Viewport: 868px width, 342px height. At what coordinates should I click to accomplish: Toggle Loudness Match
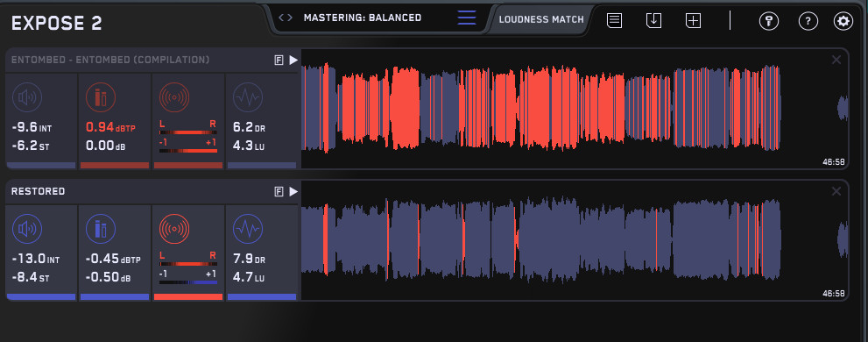pos(541,19)
